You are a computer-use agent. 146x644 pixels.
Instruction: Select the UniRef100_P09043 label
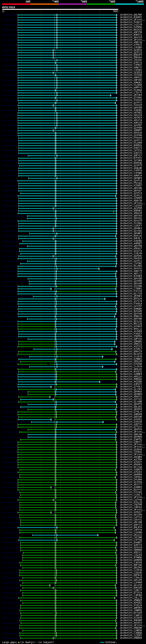point(131,100)
